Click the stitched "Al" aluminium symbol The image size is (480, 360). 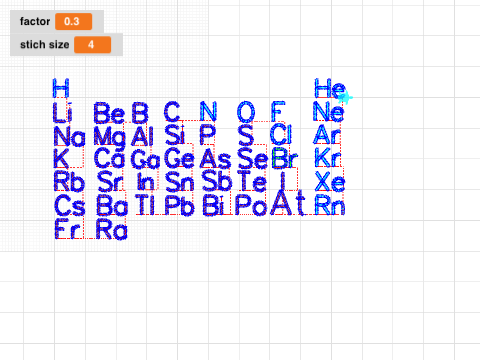(x=142, y=136)
